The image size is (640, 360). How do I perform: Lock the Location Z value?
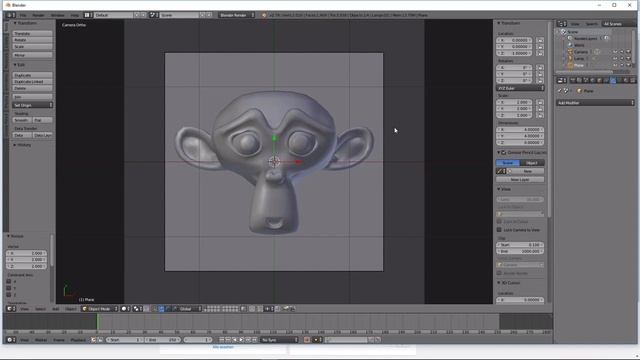[x=540, y=53]
